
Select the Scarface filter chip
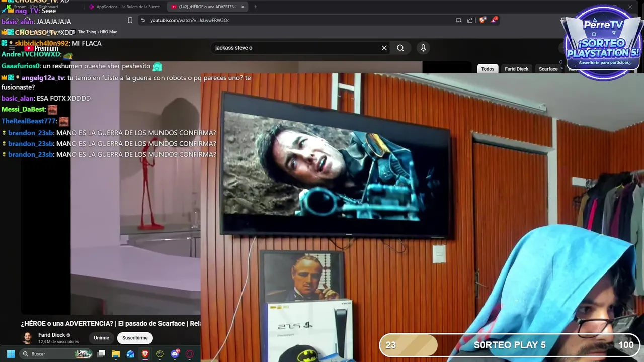click(x=548, y=69)
